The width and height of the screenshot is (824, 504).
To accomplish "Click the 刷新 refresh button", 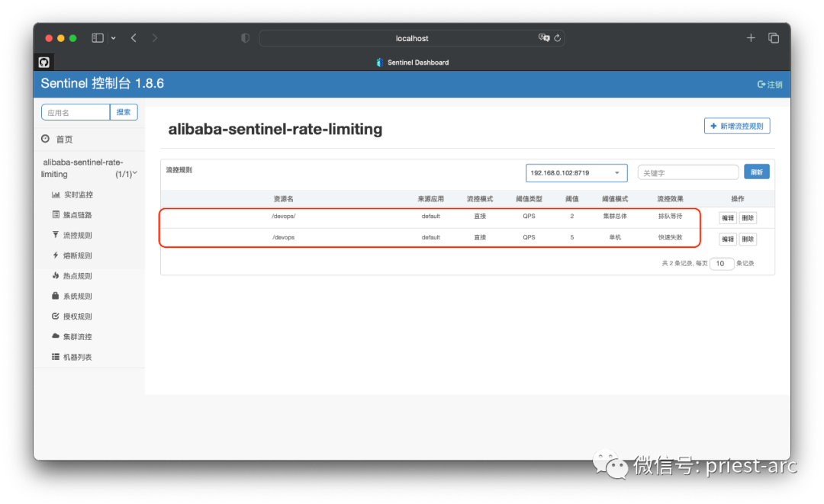I will pos(757,172).
